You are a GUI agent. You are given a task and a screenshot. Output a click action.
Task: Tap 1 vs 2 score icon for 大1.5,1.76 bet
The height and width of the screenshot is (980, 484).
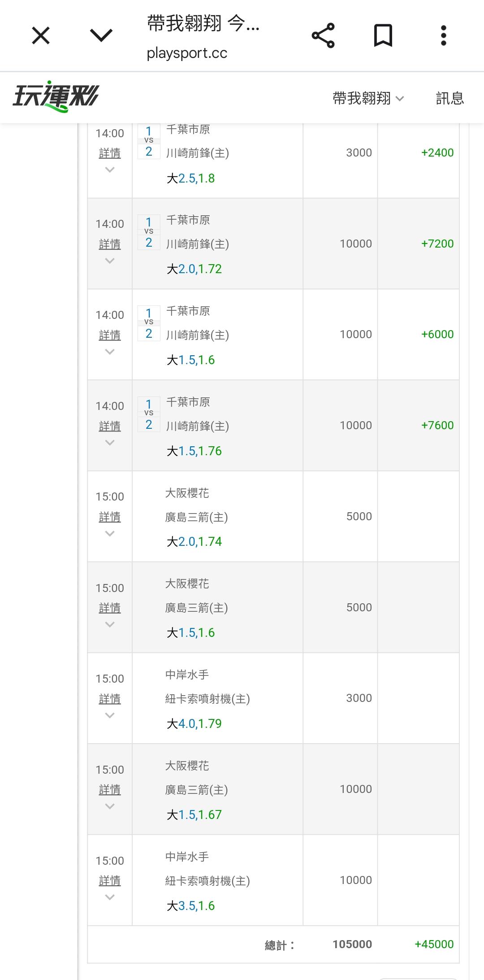(x=149, y=414)
